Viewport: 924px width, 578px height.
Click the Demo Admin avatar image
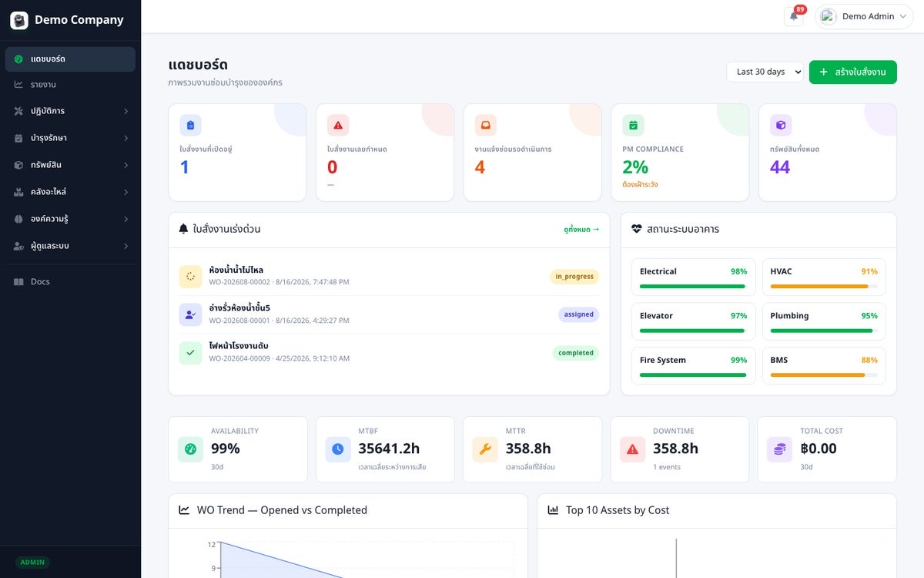coord(829,16)
